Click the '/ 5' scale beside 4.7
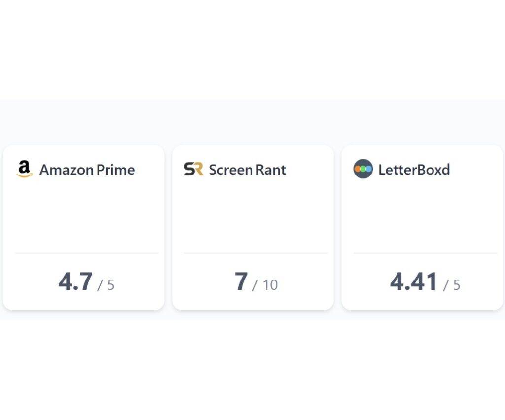Viewport: 505px width, 420px height. [x=106, y=285]
